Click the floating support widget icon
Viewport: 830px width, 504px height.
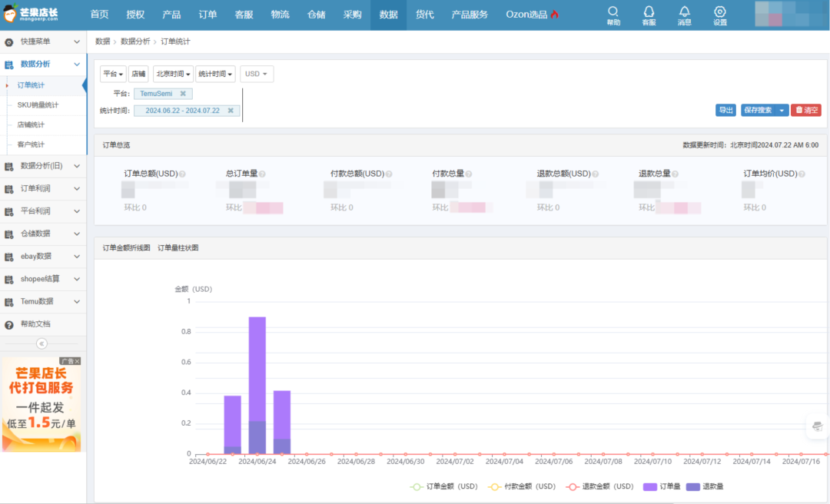817,426
